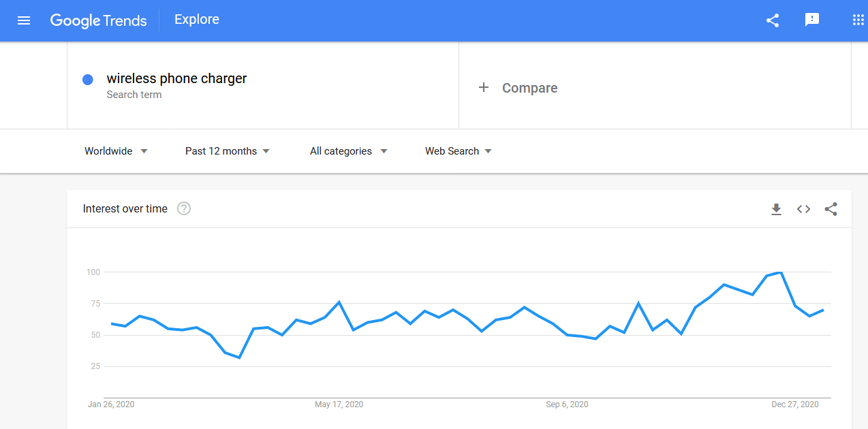Click the chart dip near March 2020
This screenshot has width=868, height=429.
click(x=239, y=357)
